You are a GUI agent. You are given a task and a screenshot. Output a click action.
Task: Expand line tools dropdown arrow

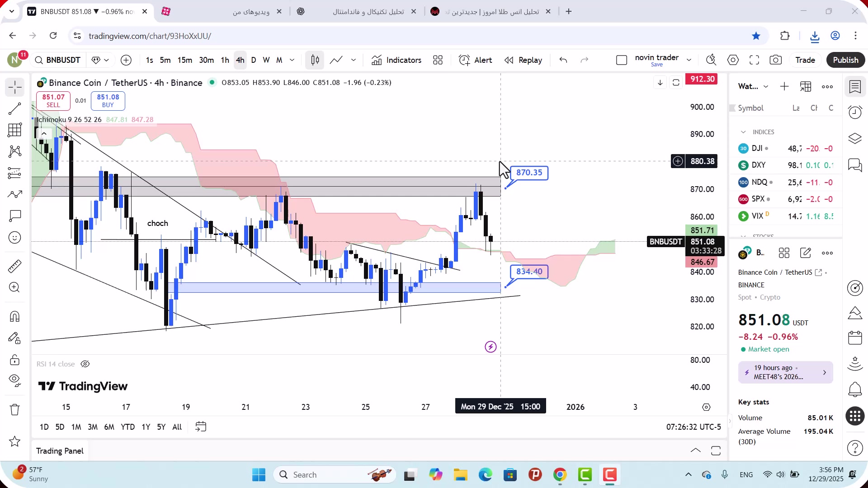coord(354,60)
